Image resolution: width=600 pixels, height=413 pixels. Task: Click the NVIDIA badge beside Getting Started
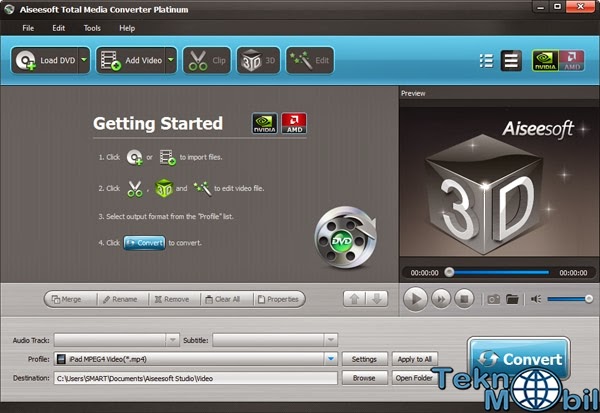[x=264, y=123]
